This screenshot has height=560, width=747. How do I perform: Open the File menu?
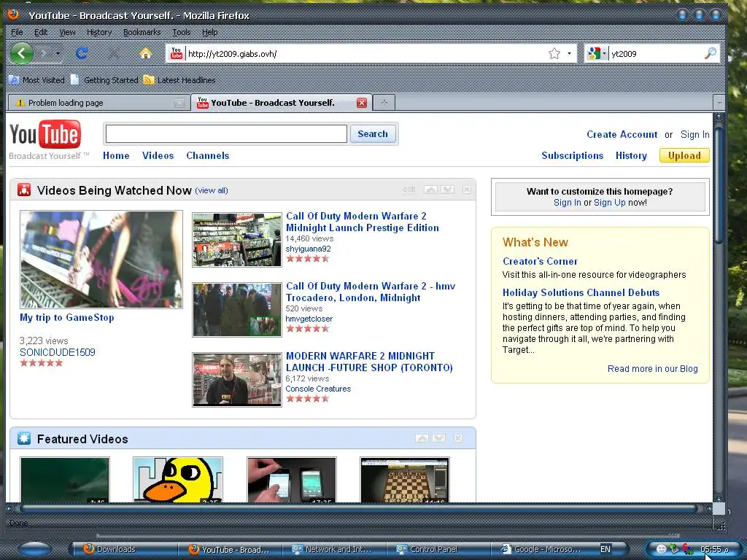[x=17, y=32]
